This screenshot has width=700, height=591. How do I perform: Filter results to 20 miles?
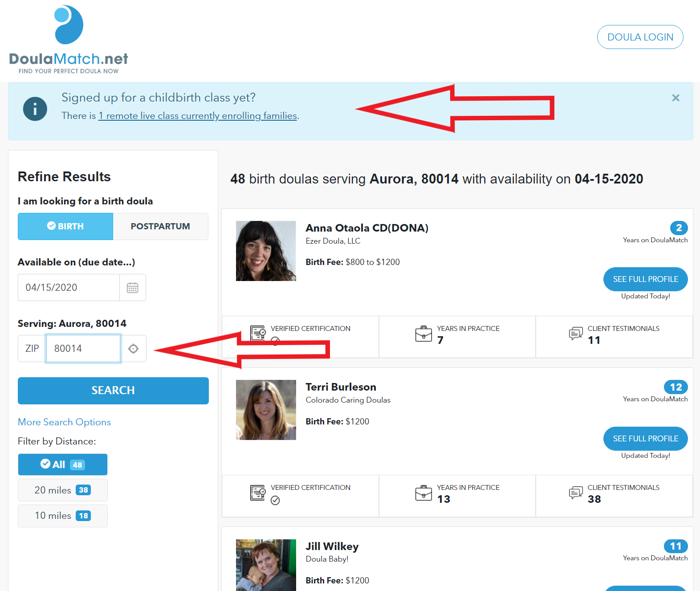[x=63, y=490]
